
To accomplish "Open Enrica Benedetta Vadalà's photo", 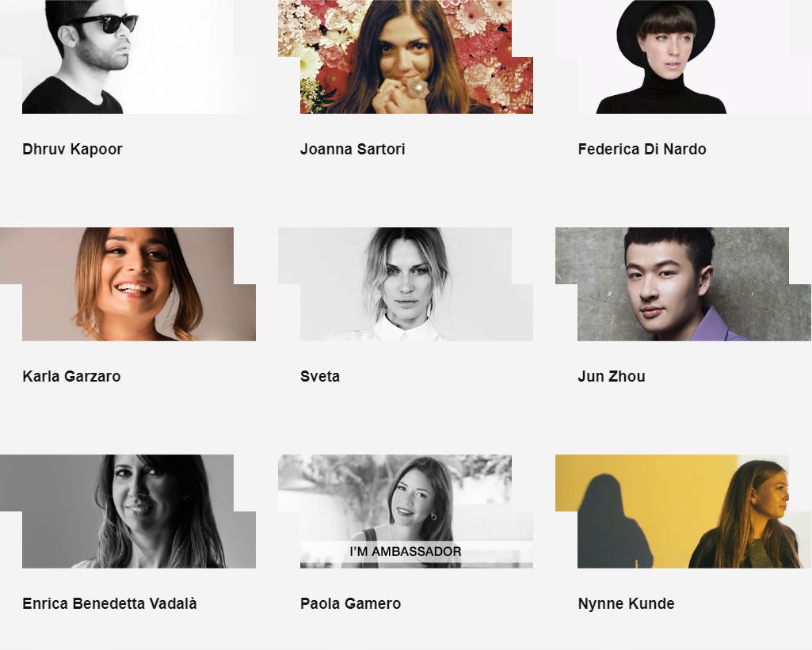I will point(128,511).
